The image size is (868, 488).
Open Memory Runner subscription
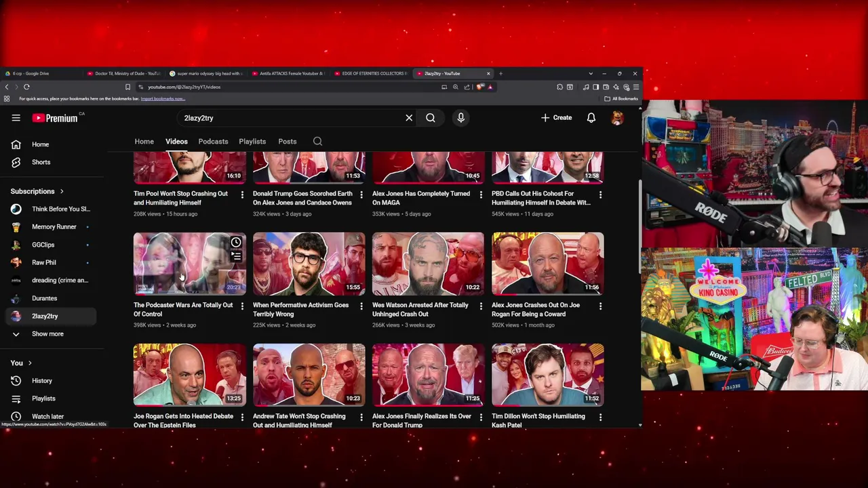tap(51, 227)
